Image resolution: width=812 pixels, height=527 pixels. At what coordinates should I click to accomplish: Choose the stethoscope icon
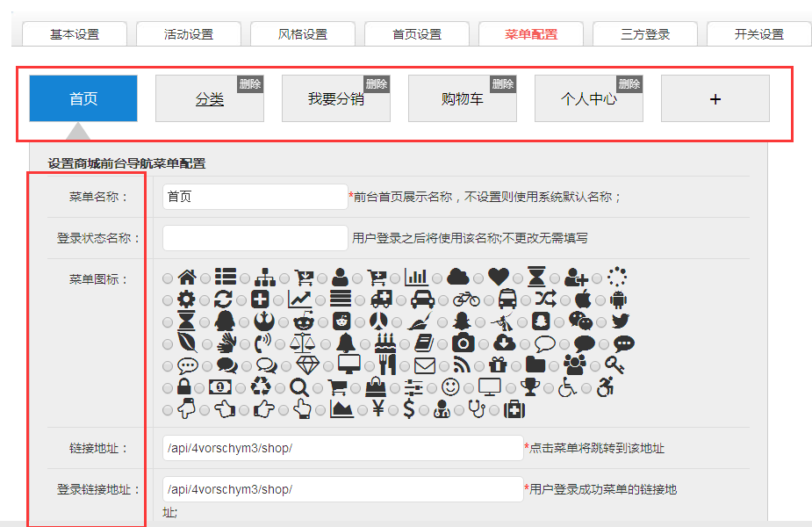tap(476, 409)
